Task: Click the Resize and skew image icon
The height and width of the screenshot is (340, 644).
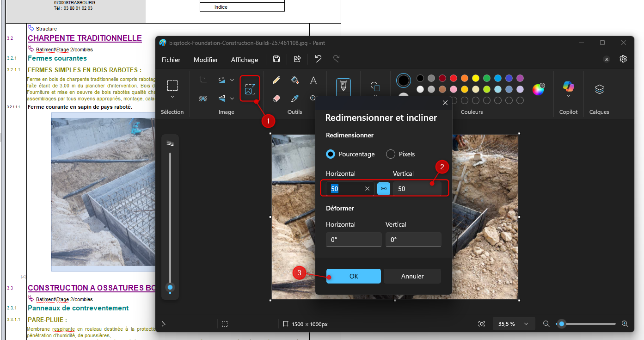Action: pos(250,89)
